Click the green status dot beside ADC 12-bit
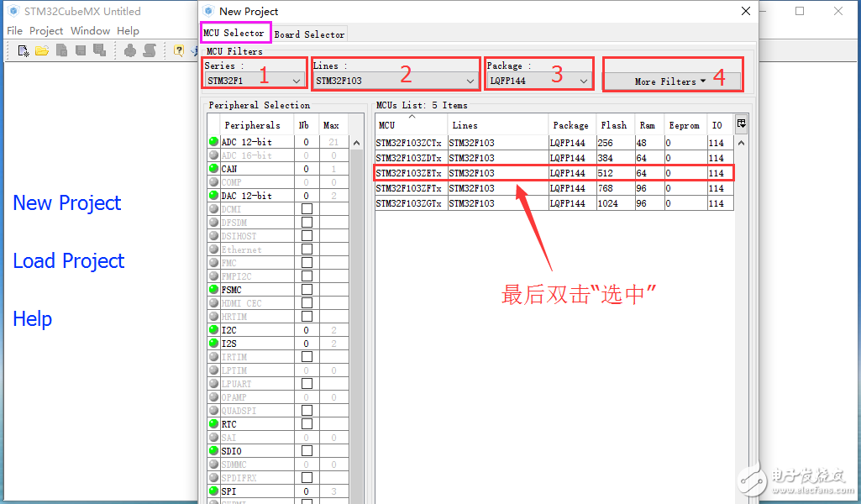The image size is (861, 504). 213,141
